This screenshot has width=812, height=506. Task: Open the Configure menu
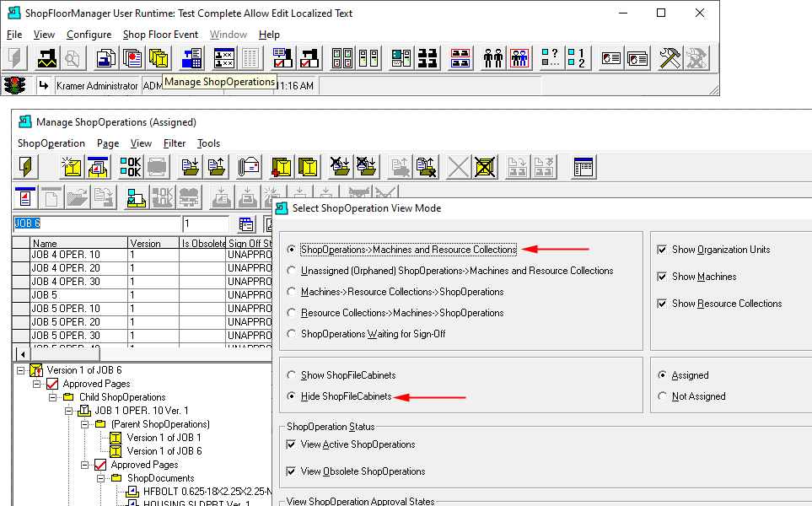tap(89, 35)
